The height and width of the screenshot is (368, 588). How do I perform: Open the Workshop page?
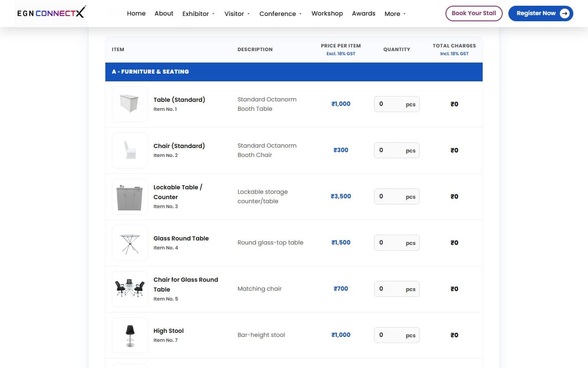pos(327,13)
